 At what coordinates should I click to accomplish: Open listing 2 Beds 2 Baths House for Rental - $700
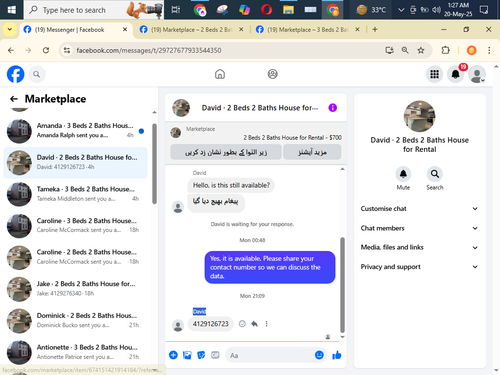292,137
